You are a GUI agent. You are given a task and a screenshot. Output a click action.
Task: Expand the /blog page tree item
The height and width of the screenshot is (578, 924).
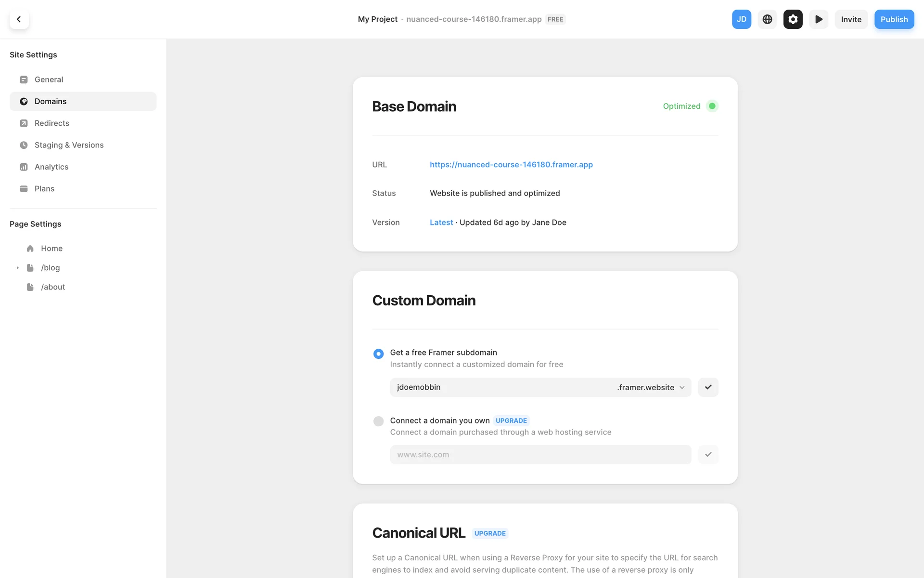tap(18, 268)
